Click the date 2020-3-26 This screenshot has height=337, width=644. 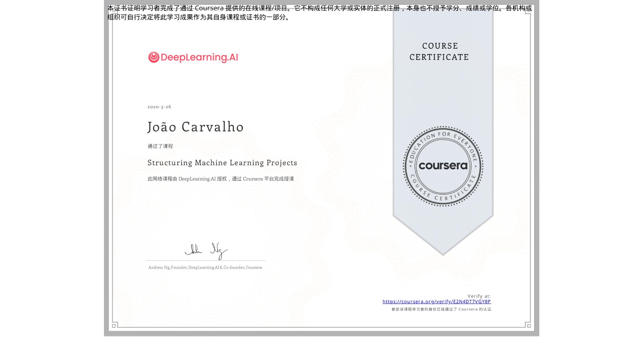tap(159, 107)
